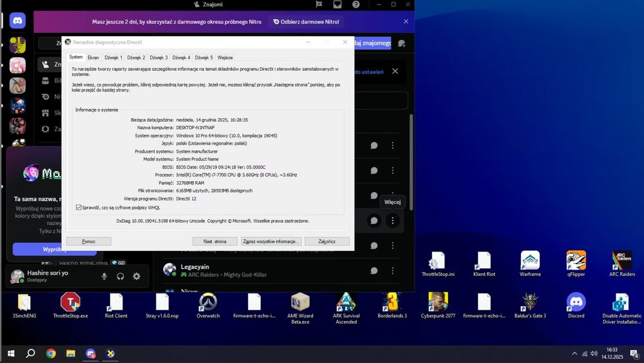Open the Wejście tab in DxDiag

coord(225,57)
